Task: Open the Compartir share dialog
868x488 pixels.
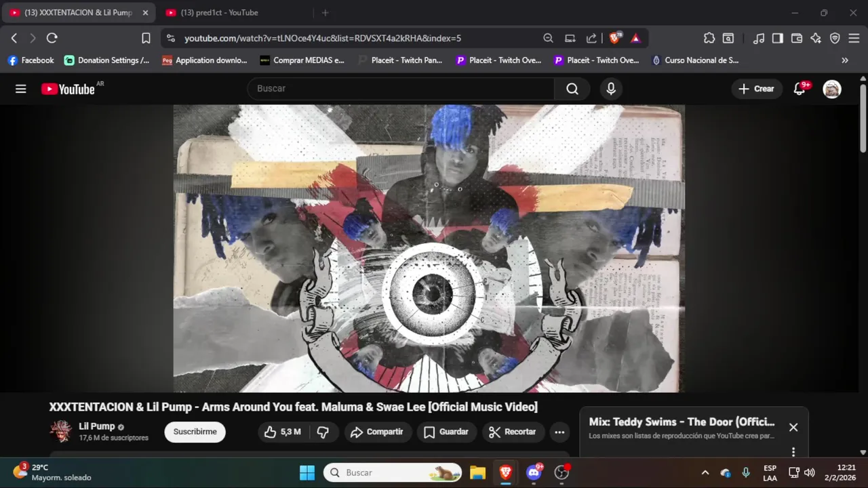Action: click(x=377, y=432)
